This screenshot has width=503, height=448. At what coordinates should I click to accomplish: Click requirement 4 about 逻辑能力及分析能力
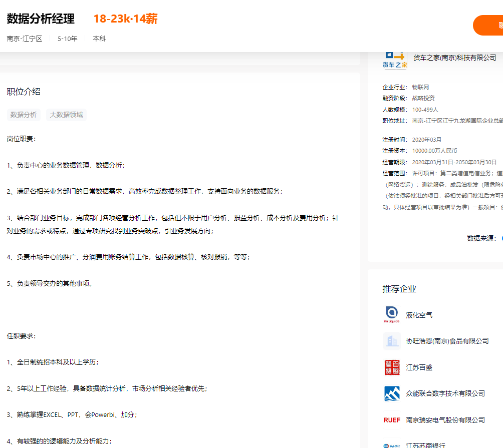pos(59,441)
